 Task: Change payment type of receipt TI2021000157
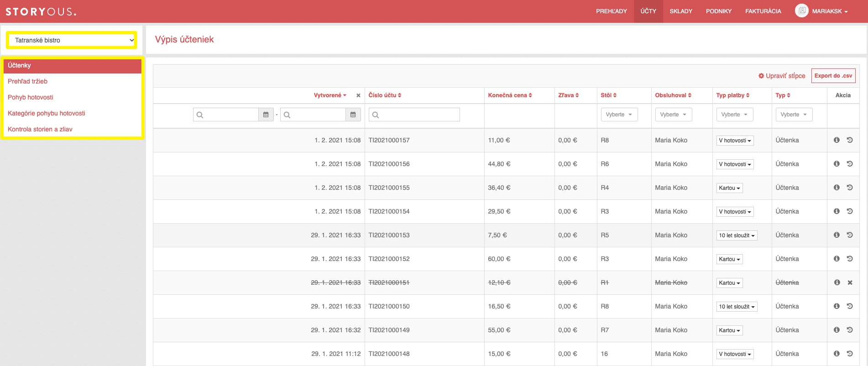(735, 141)
